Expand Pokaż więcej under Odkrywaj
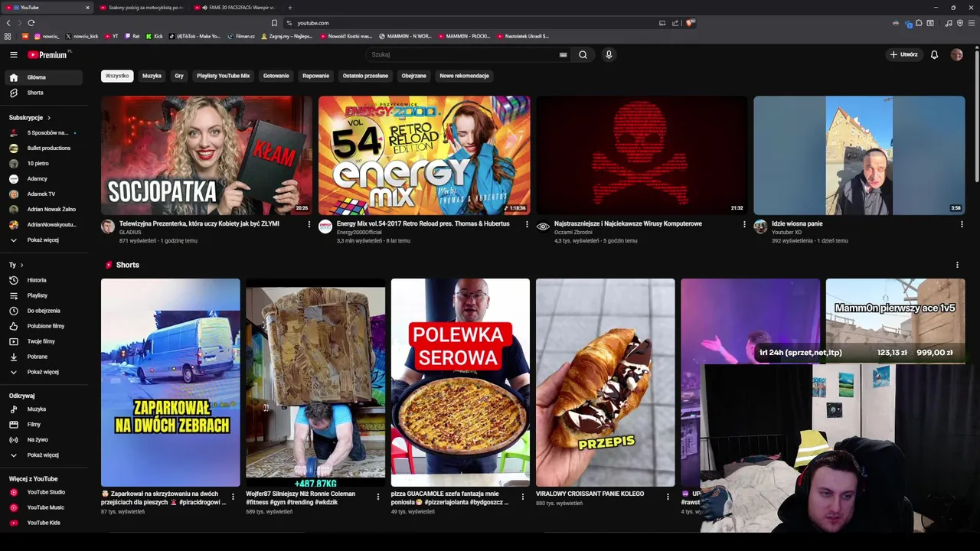This screenshot has height=551, width=980. pyautogui.click(x=43, y=455)
